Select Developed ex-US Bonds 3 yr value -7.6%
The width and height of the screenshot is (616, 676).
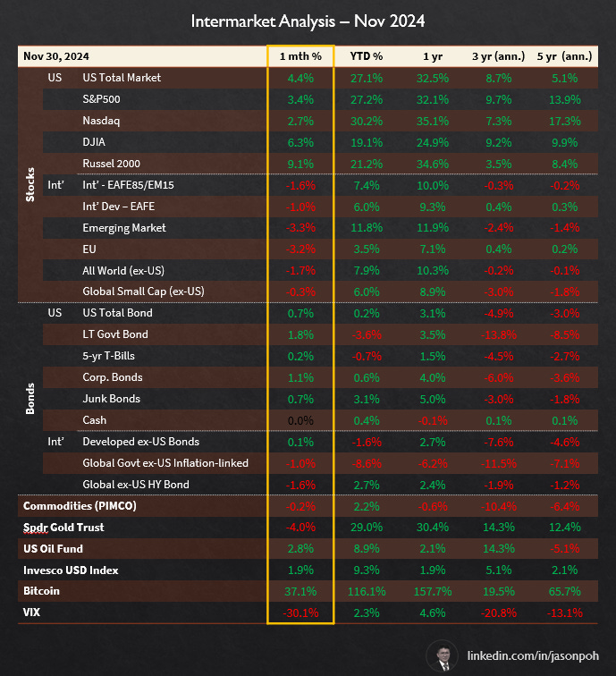[498, 443]
